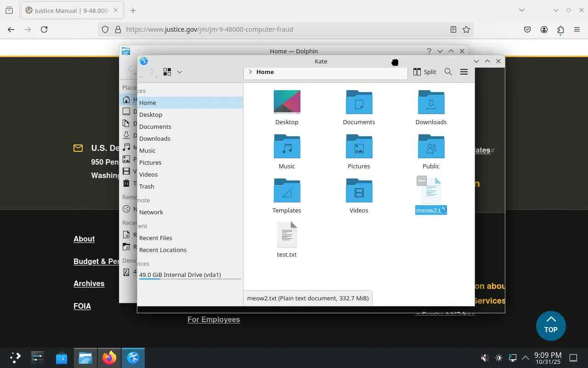Select the Videos folder icon in file view
Image resolution: width=588 pixels, height=368 pixels.
coord(359,190)
